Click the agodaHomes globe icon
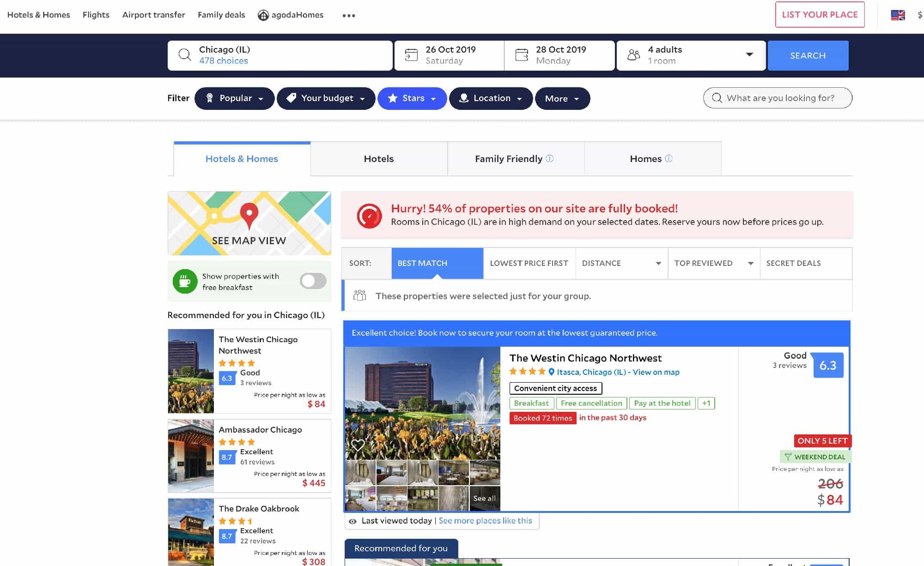Viewport: 924px width, 566px height. tap(263, 15)
